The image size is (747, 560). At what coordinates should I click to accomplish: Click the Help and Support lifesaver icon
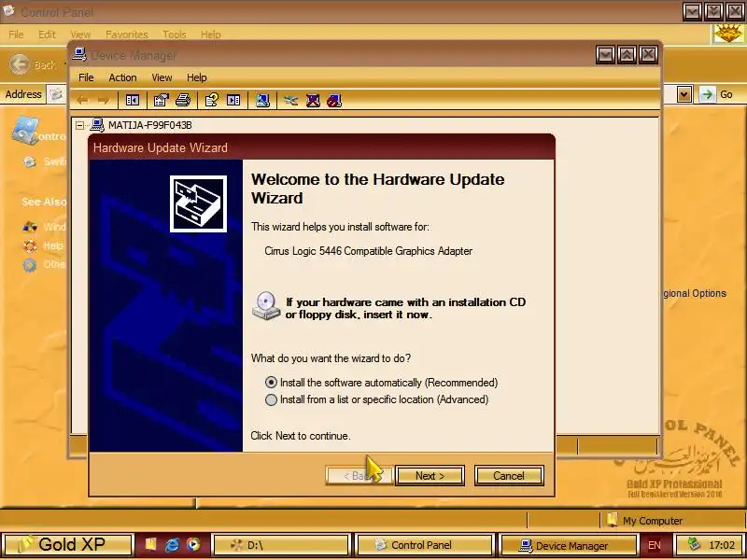click(x=30, y=245)
